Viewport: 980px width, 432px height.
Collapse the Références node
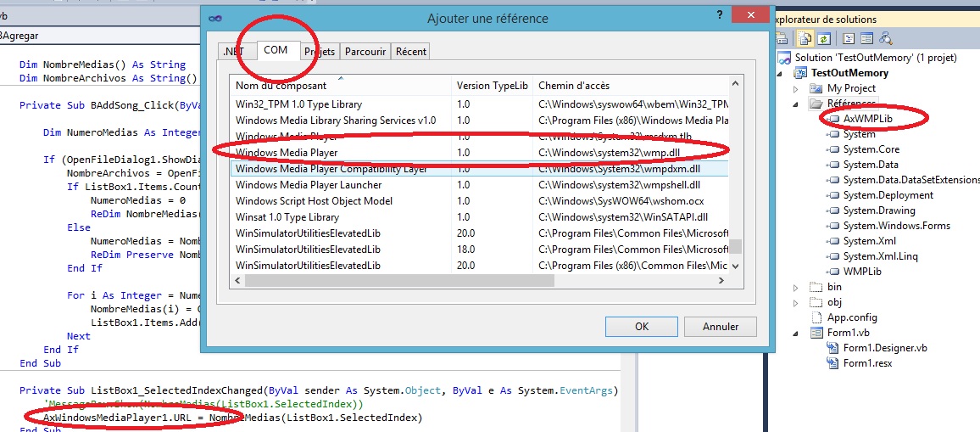point(796,104)
